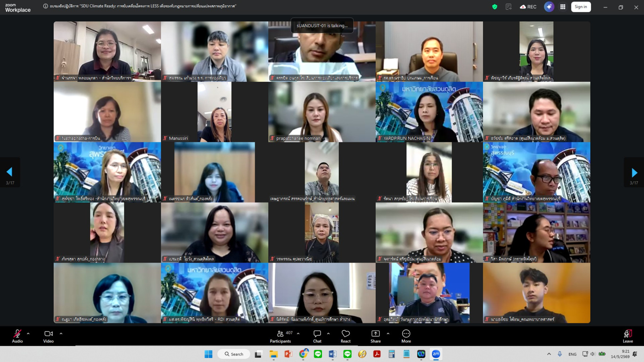Open the AI Companion sparkle icon
Screen dimensions: 644x362
(549, 7)
